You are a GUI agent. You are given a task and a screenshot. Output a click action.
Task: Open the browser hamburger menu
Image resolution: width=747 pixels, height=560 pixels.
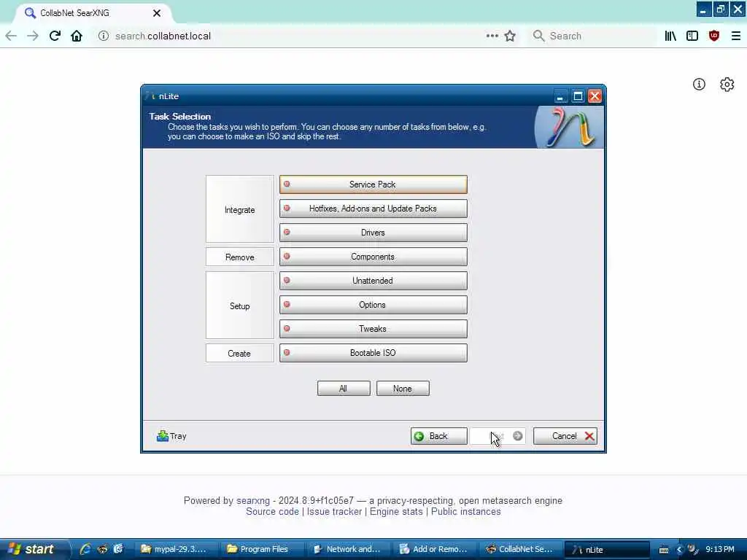pyautogui.click(x=736, y=36)
